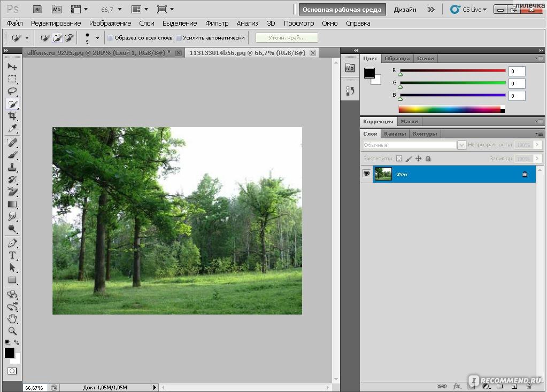Select the Zoom tool in toolbox

tap(12, 331)
